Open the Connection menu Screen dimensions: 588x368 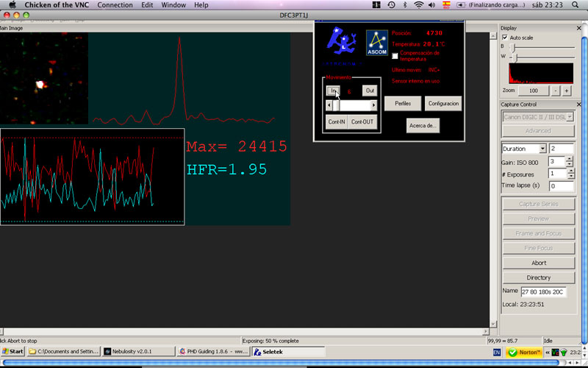[x=115, y=5]
